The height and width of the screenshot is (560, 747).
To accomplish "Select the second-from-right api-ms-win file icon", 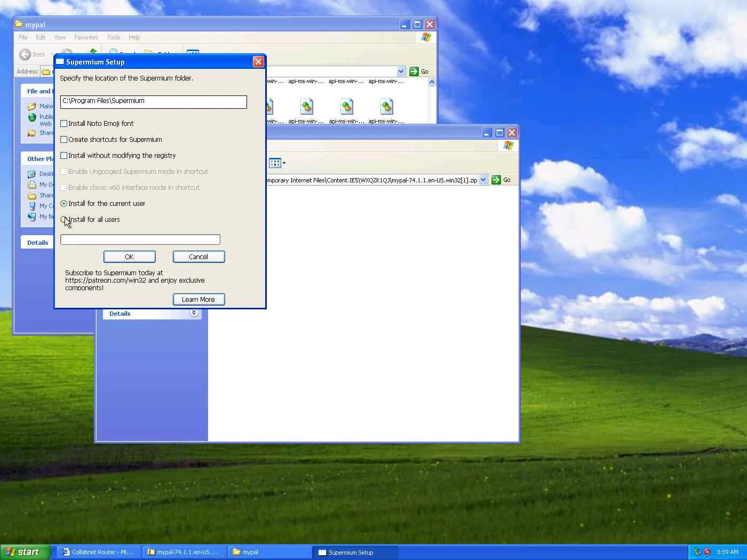I will [x=347, y=107].
